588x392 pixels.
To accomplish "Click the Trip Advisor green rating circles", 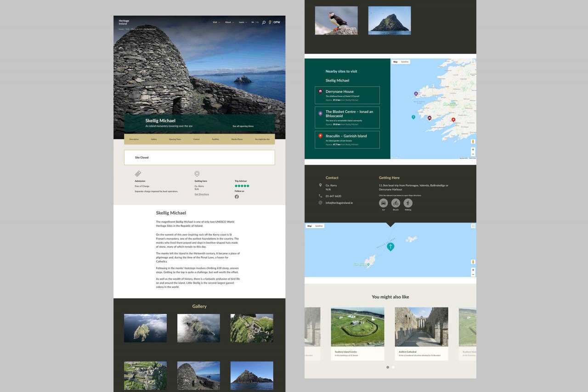I will click(242, 186).
